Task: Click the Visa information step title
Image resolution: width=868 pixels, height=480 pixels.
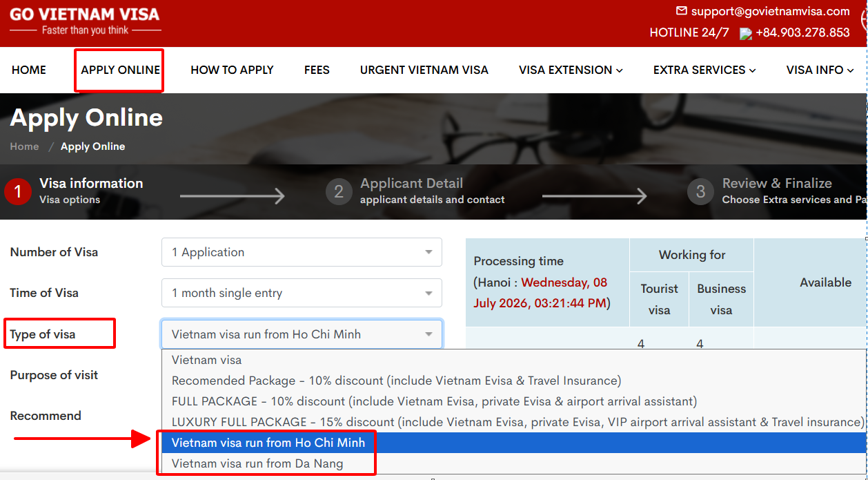Action: tap(91, 183)
